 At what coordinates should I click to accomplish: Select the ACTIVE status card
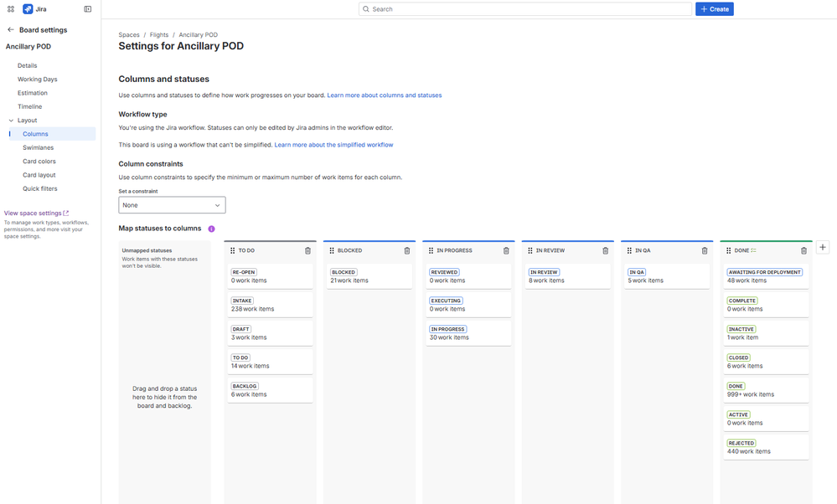coord(767,419)
